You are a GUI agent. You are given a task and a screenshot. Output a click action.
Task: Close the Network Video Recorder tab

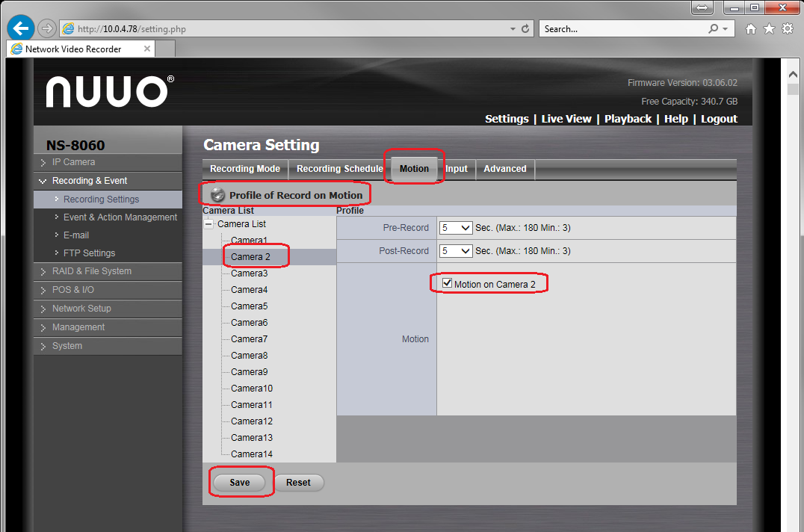[147, 49]
